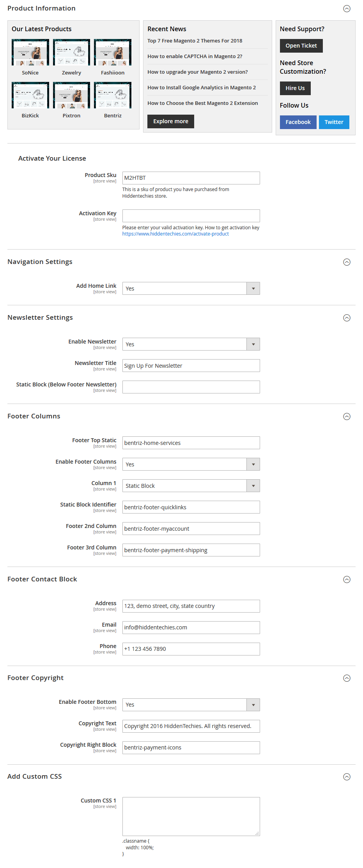Follow on Facebook
This screenshot has height=868, width=363.
pyautogui.click(x=298, y=122)
